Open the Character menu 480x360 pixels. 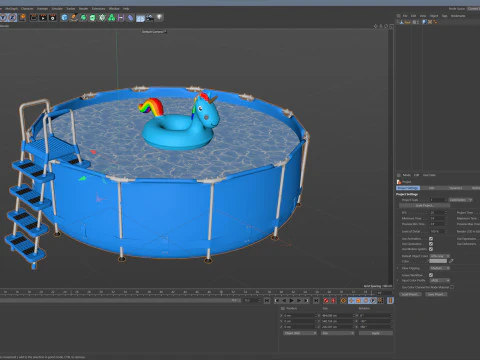(27, 9)
